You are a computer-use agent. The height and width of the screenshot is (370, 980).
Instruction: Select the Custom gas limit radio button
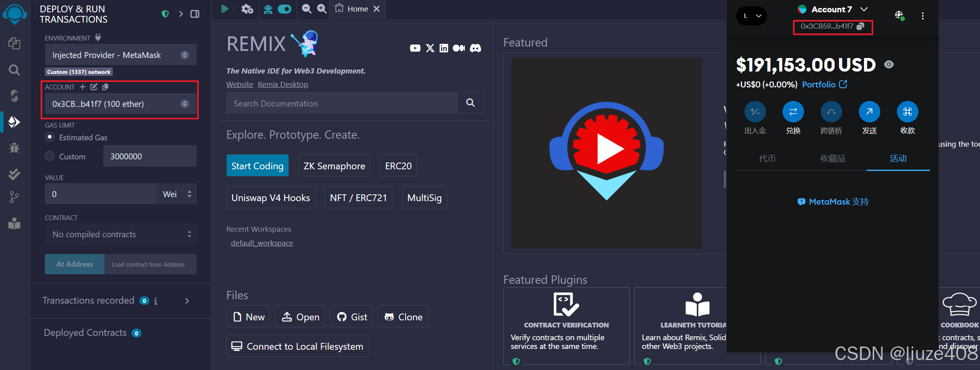click(50, 156)
